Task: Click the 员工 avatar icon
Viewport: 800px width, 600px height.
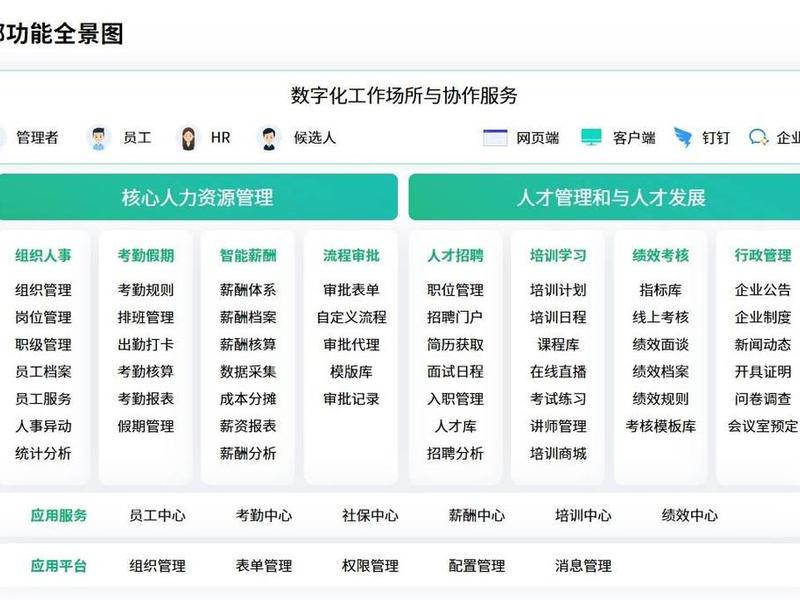Action: click(98, 138)
